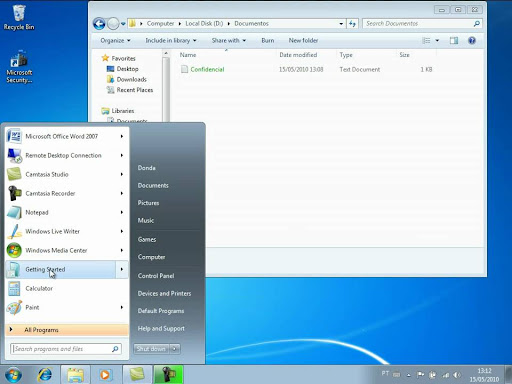This screenshot has height=384, width=512.
Task: Open Games in Start menu
Action: (147, 239)
